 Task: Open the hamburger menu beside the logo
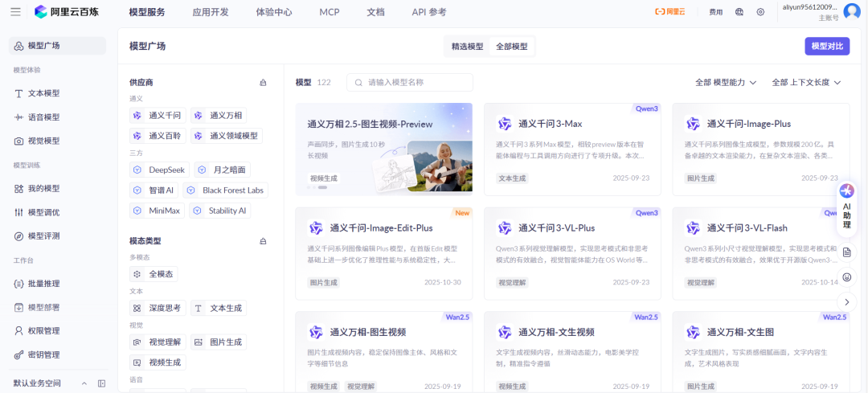15,12
